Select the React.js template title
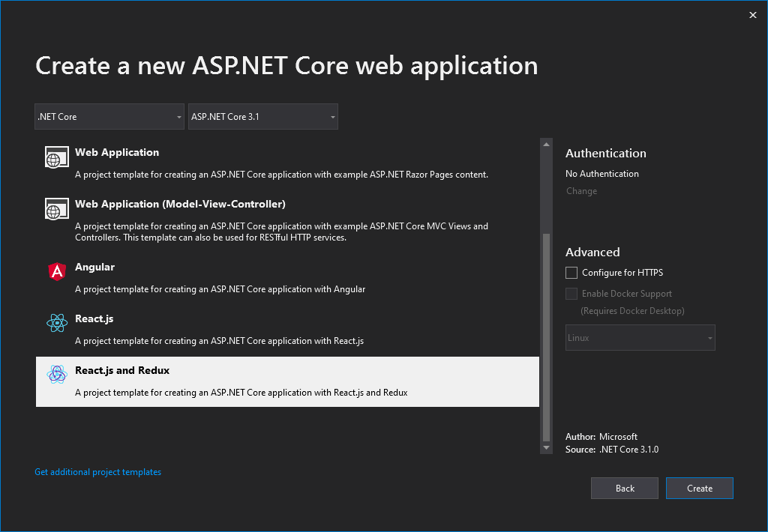Viewport: 768px width, 532px height. tap(94, 318)
